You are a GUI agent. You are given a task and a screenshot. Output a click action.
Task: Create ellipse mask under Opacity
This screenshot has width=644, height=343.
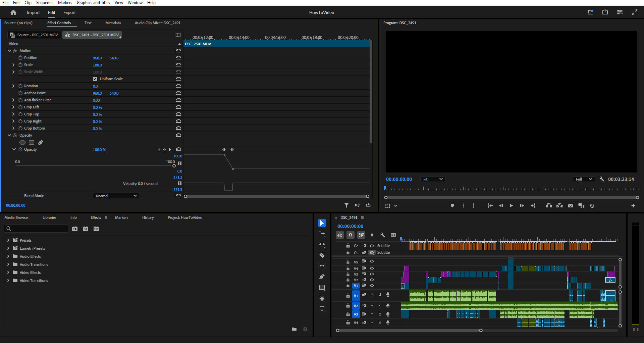click(x=22, y=143)
